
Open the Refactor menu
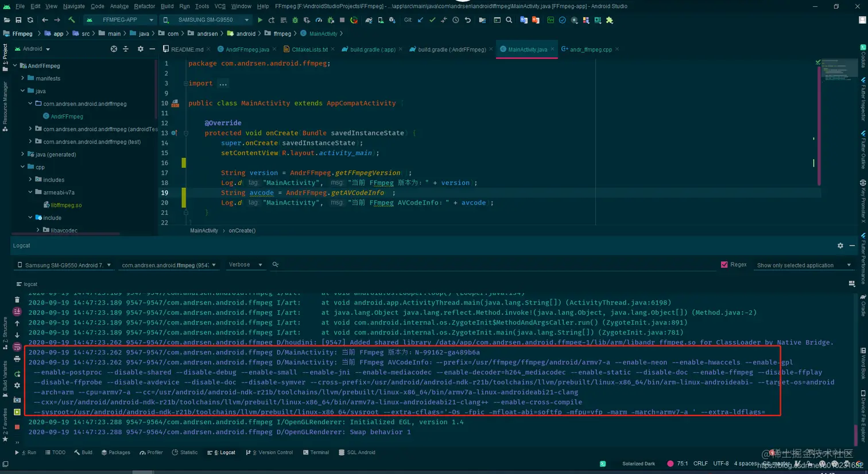point(144,6)
